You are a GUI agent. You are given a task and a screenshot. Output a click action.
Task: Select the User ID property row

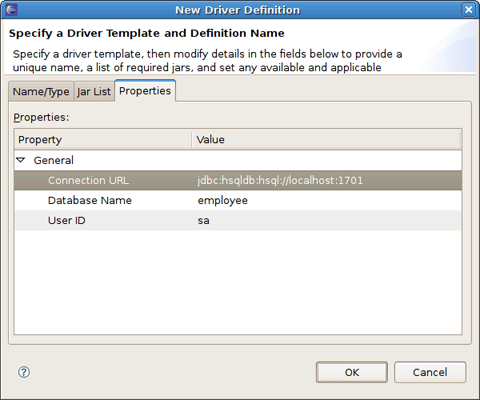tap(238, 220)
